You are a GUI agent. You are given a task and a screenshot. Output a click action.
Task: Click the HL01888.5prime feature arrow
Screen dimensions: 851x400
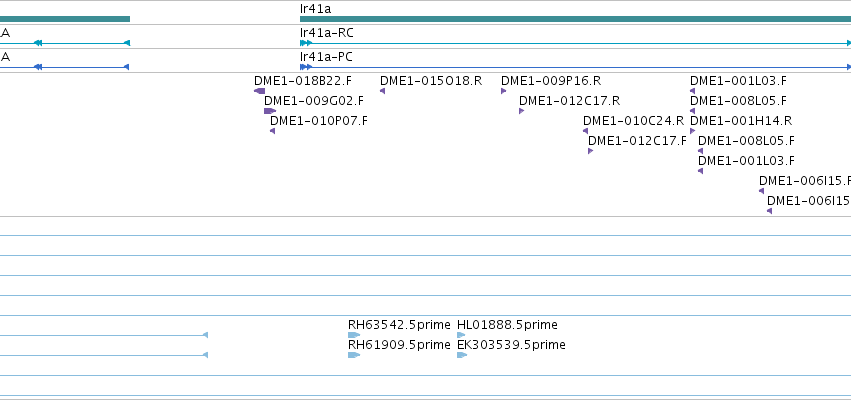coord(461,335)
